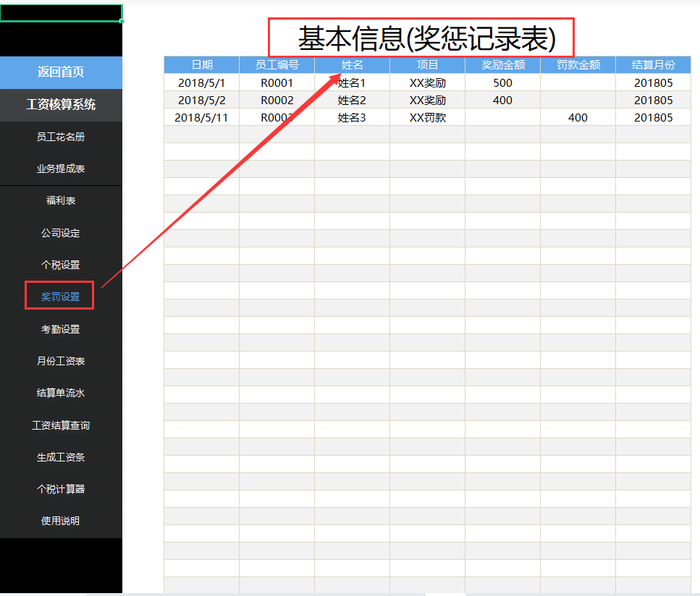
Task: Click 生成工资条 to generate payslips
Action: pos(61,457)
